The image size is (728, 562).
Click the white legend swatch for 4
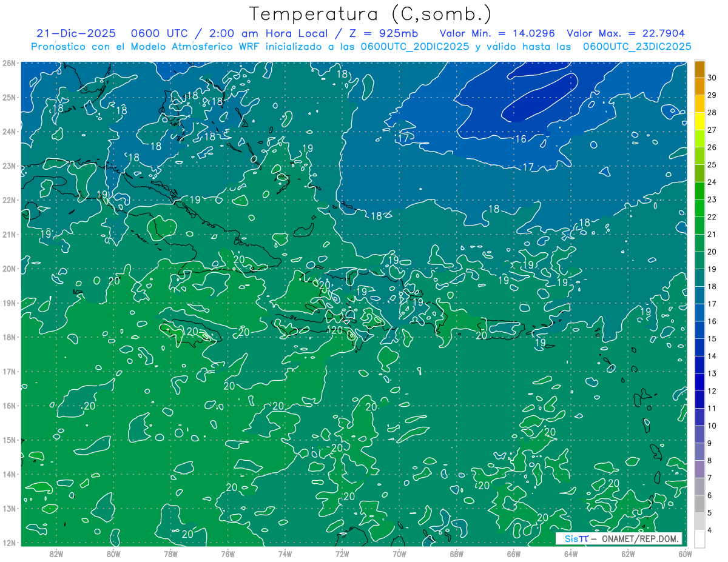[x=699, y=538]
